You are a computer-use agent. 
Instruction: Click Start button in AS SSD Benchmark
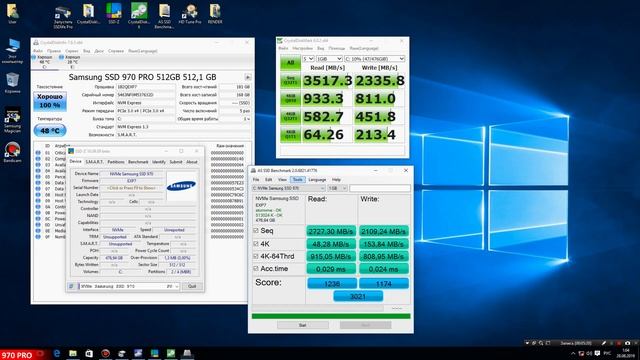(x=302, y=325)
